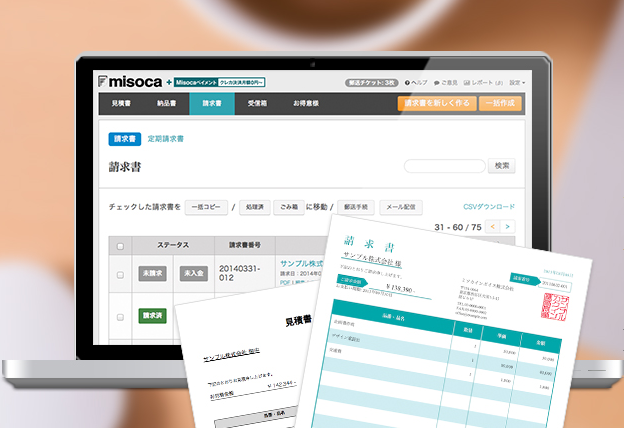Open the 見積書 tab in navigation bar
This screenshot has width=624, height=428.
tap(122, 103)
